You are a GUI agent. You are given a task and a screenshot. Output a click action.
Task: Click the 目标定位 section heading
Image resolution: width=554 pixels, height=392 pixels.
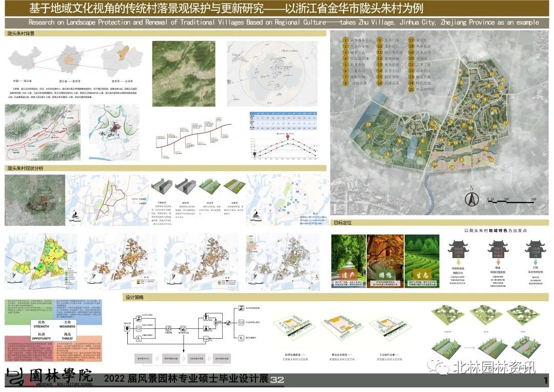(x=343, y=223)
